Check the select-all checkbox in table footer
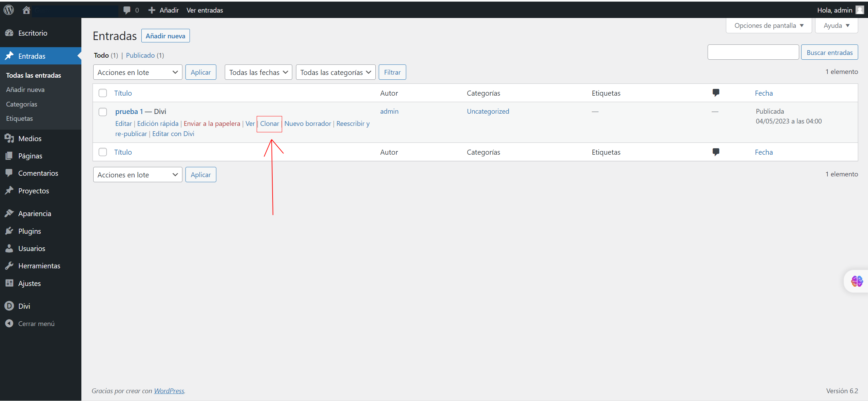 pos(103,152)
